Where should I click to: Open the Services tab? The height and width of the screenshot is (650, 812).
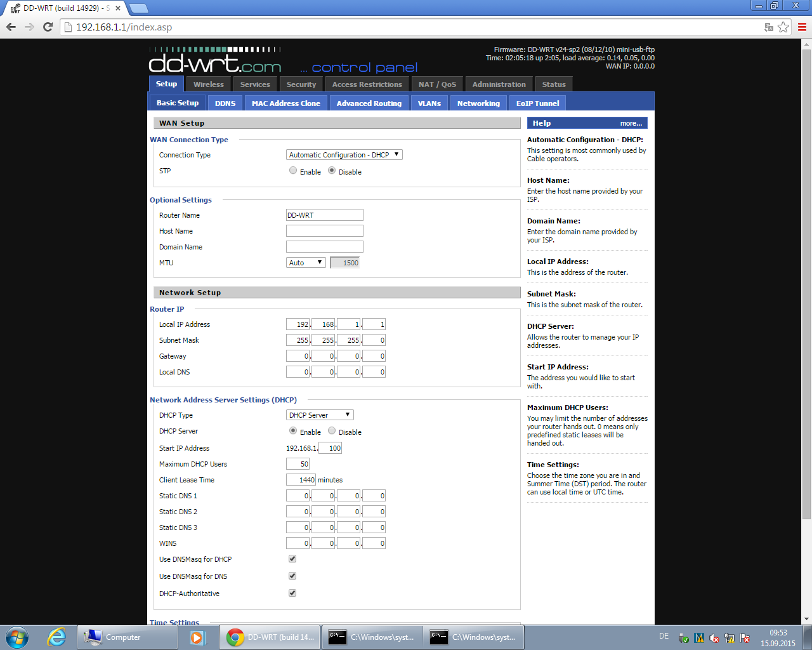click(255, 84)
